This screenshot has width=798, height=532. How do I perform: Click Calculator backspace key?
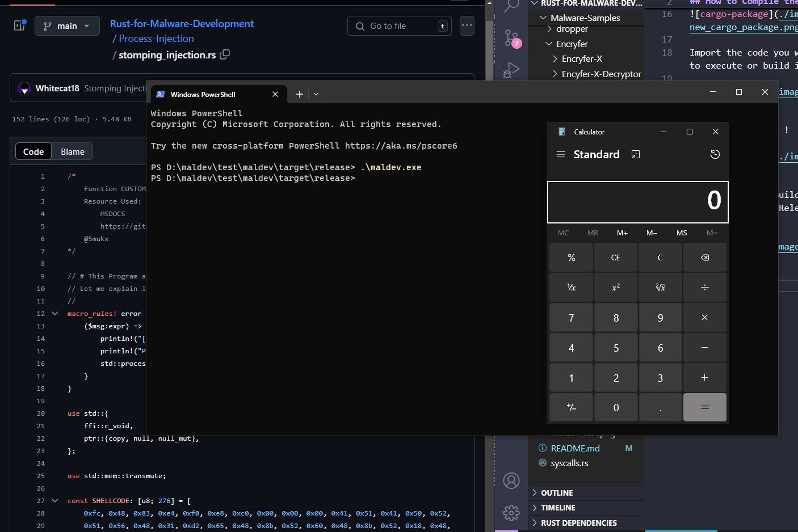(x=705, y=257)
